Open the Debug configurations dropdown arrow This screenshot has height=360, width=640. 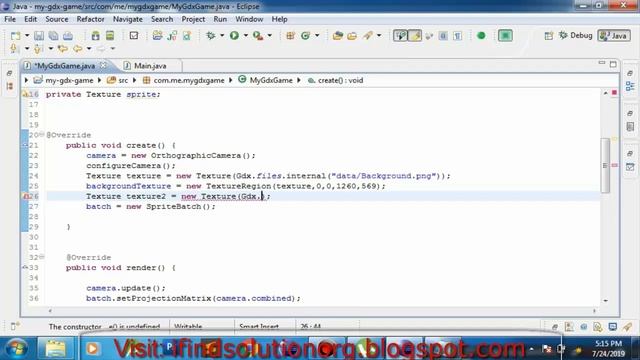[x=222, y=36]
